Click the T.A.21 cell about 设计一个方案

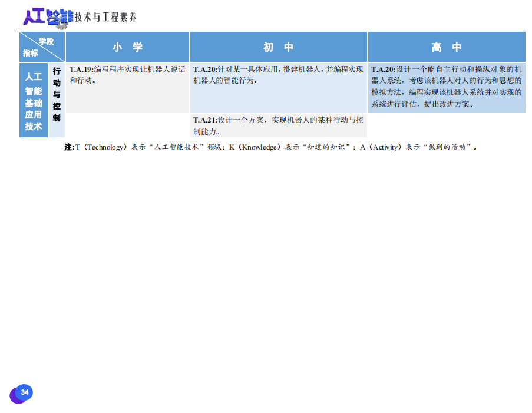278,125
